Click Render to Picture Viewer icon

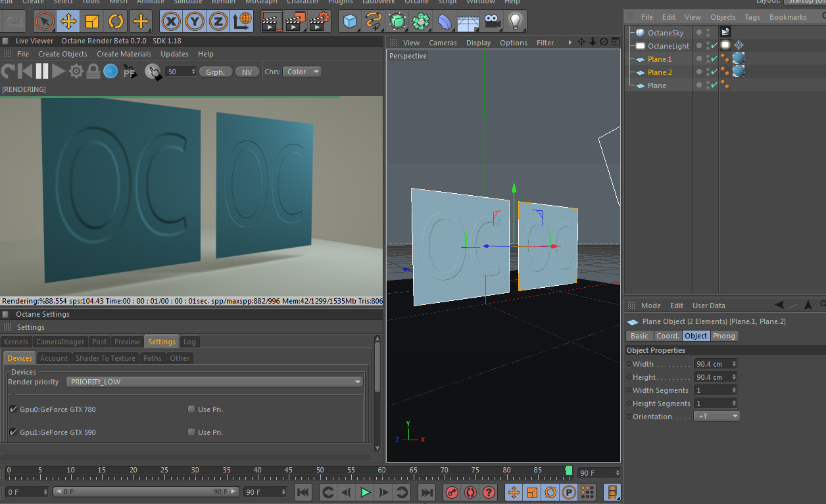pos(295,22)
